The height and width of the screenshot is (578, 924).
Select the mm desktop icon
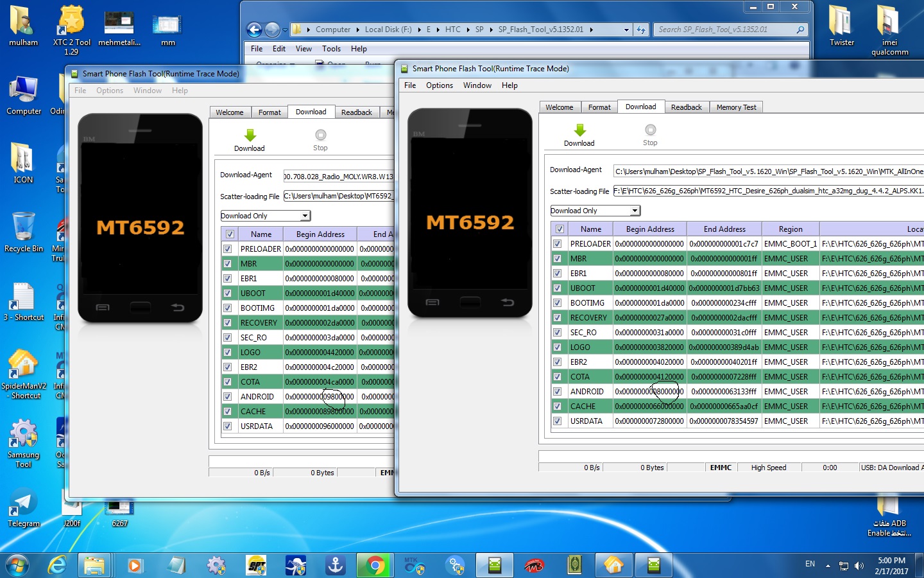click(167, 30)
